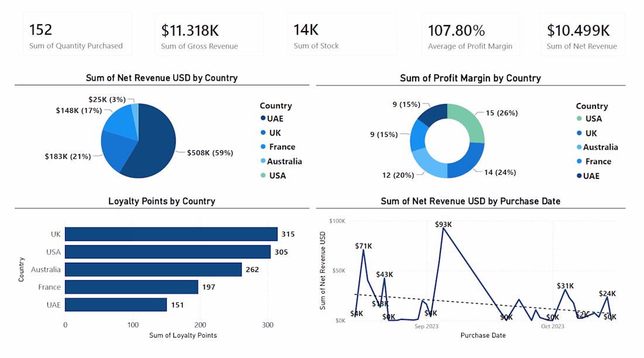Select UAE in the Profit Margin donut legend
Viewport: 644px width, 358px height.
tap(588, 175)
